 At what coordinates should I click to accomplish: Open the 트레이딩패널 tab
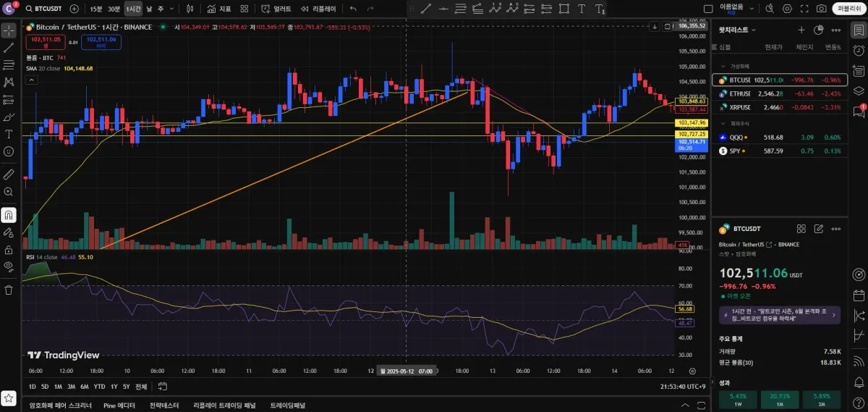coord(288,405)
